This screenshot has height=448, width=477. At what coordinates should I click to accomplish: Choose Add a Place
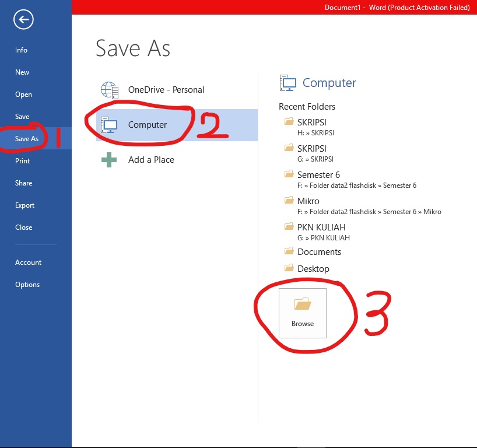coord(177,160)
